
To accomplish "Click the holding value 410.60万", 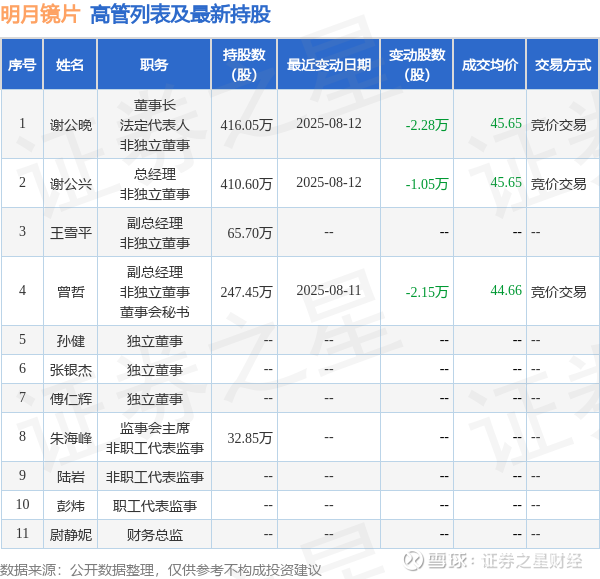I will pyautogui.click(x=246, y=184).
